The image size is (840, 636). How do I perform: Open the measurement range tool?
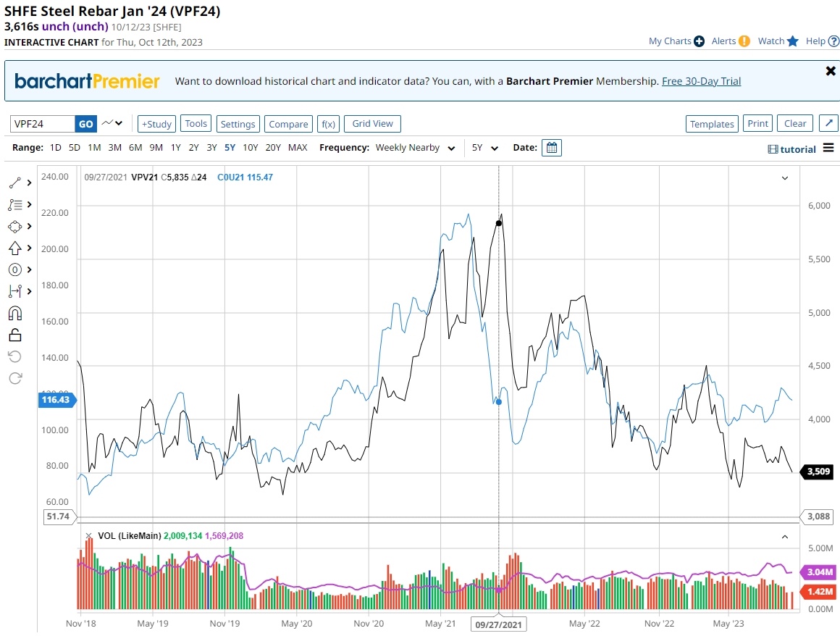click(15, 291)
